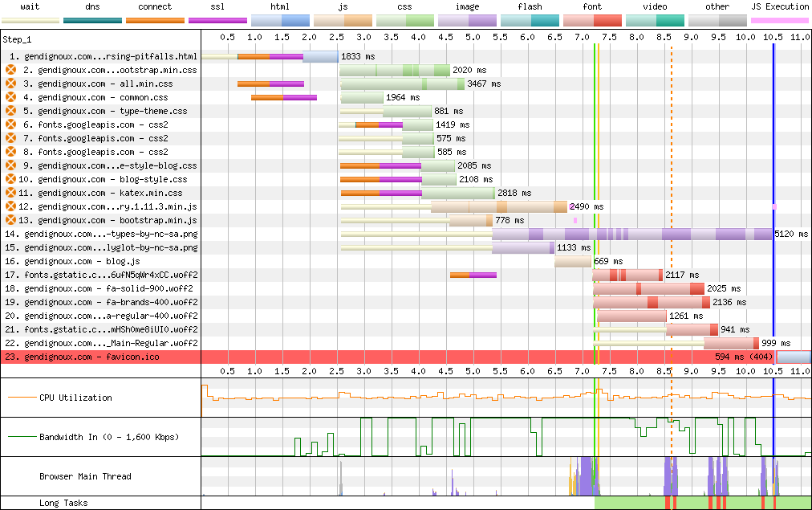Click render-blocking icon beside katex.min.css
This screenshot has width=812, height=510.
[x=10, y=194]
